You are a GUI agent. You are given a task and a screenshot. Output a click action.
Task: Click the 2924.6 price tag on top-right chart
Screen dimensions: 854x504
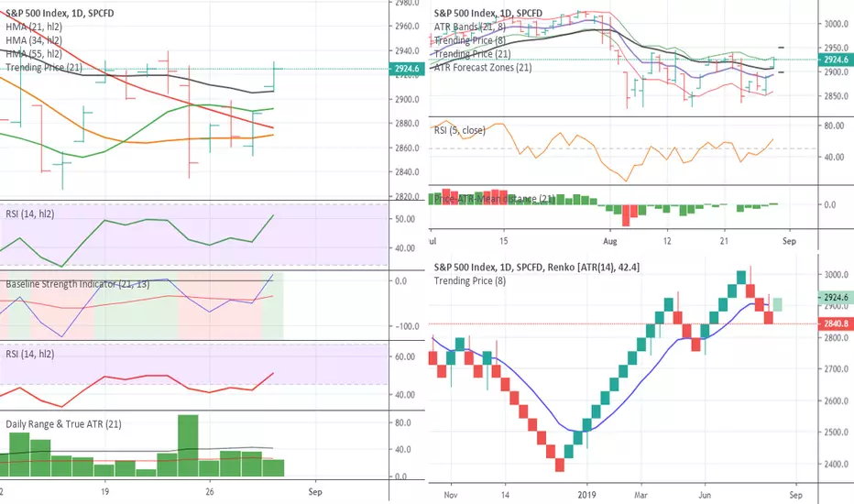click(x=836, y=60)
